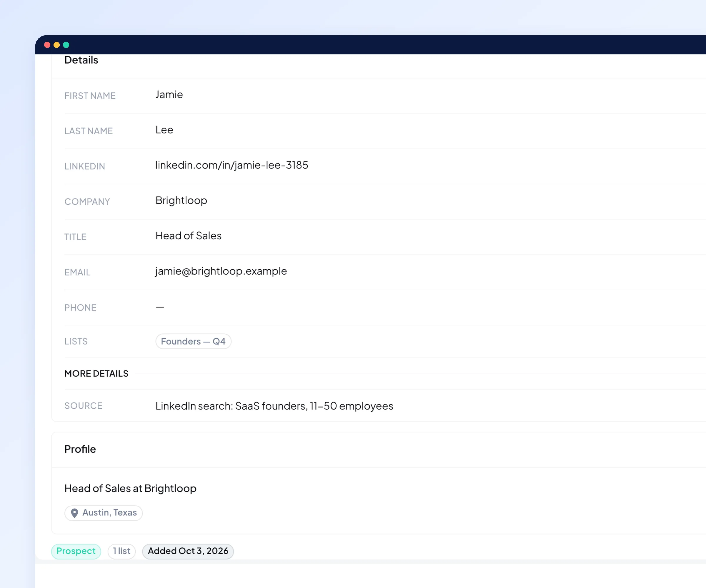The width and height of the screenshot is (706, 588).
Task: Click the PHONE field label
Action: click(81, 308)
